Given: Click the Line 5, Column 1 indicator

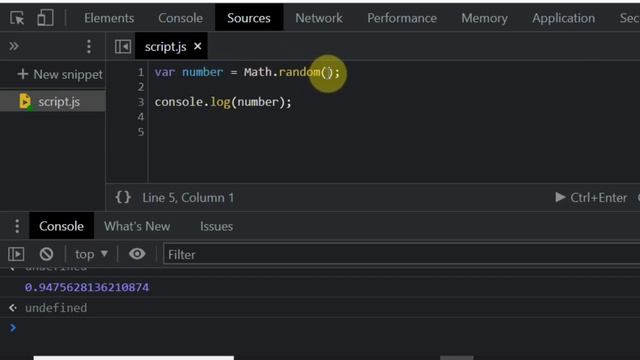Looking at the screenshot, I should (188, 198).
